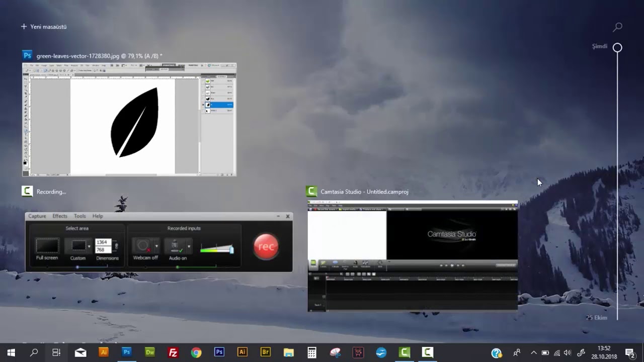Open the timeline search magnifier icon
The height and width of the screenshot is (362, 644).
click(x=618, y=27)
